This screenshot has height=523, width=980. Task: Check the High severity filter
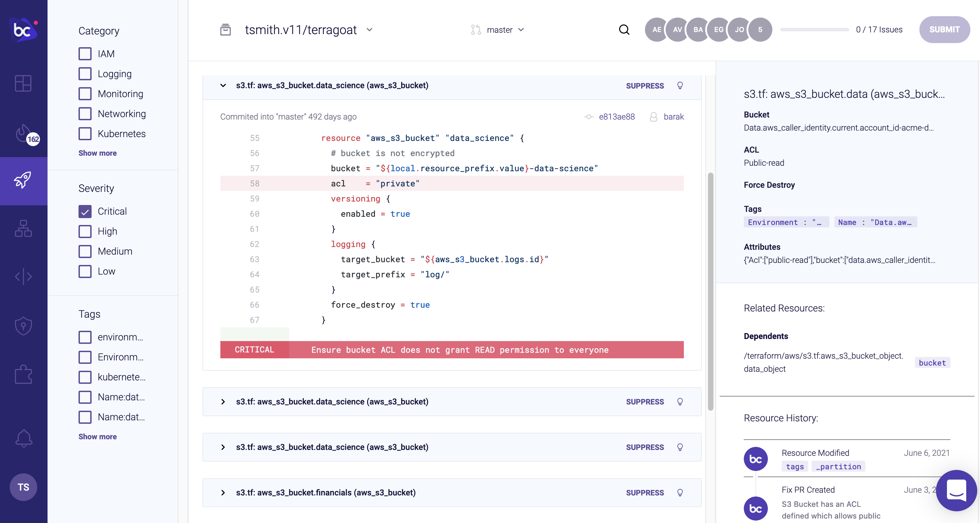click(85, 231)
